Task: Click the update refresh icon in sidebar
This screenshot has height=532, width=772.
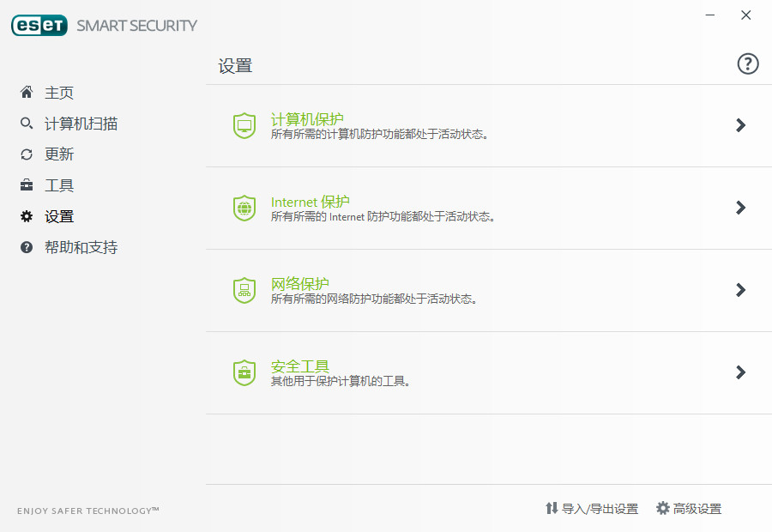Action: tap(27, 154)
